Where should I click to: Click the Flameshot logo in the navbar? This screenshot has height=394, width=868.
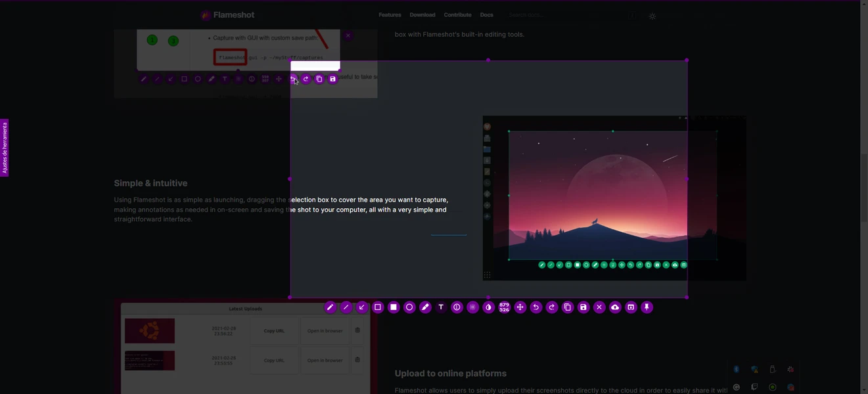(227, 15)
